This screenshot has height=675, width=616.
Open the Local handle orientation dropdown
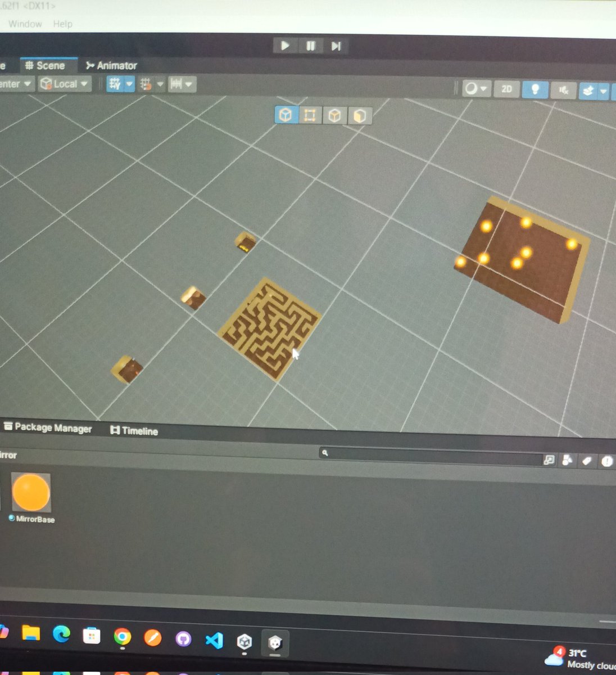click(64, 84)
